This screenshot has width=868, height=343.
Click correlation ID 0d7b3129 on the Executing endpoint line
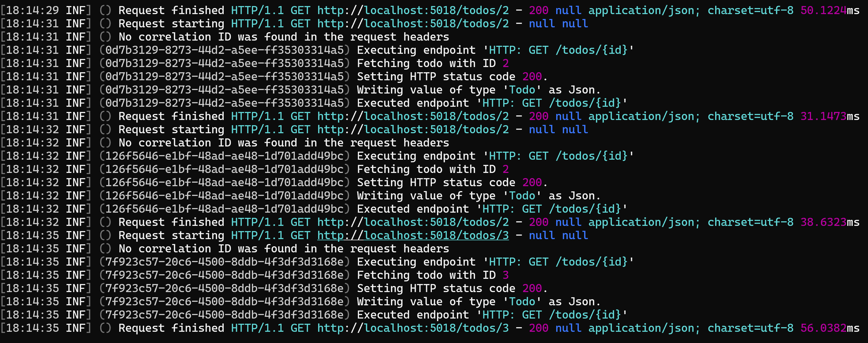(x=224, y=50)
